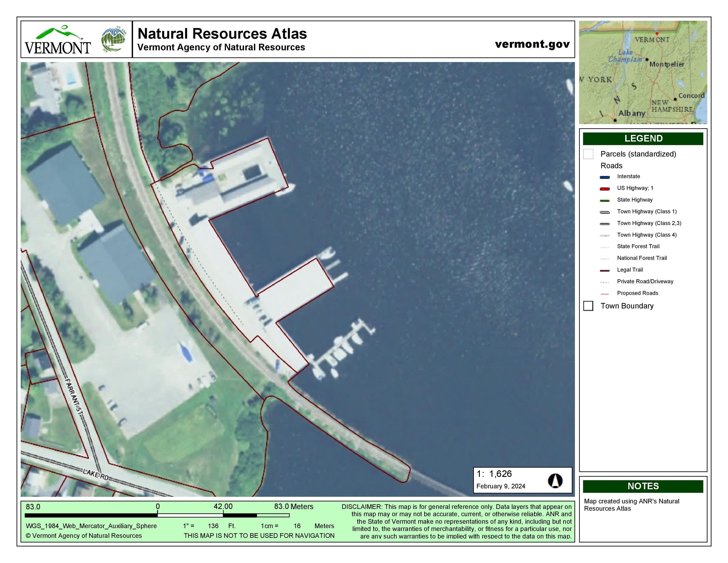The image size is (728, 563).
Task: Click the National Forest Trail symbol
Action: [x=605, y=259]
